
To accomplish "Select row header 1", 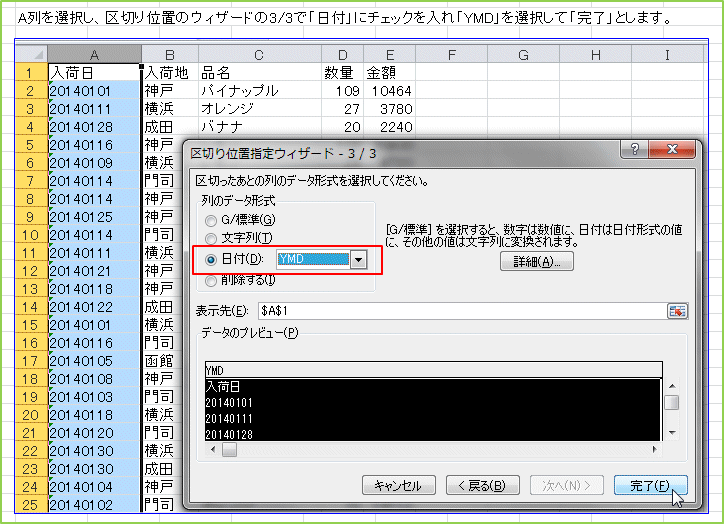I will 31,72.
